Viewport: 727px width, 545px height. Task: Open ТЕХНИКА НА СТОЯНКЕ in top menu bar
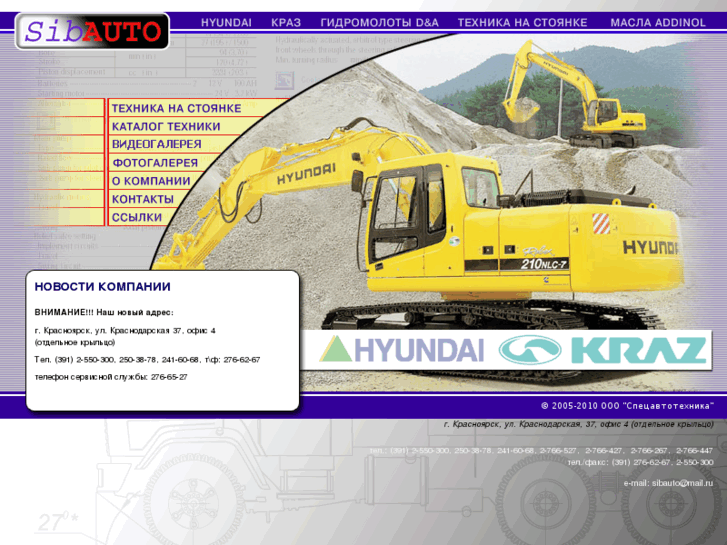[522, 23]
